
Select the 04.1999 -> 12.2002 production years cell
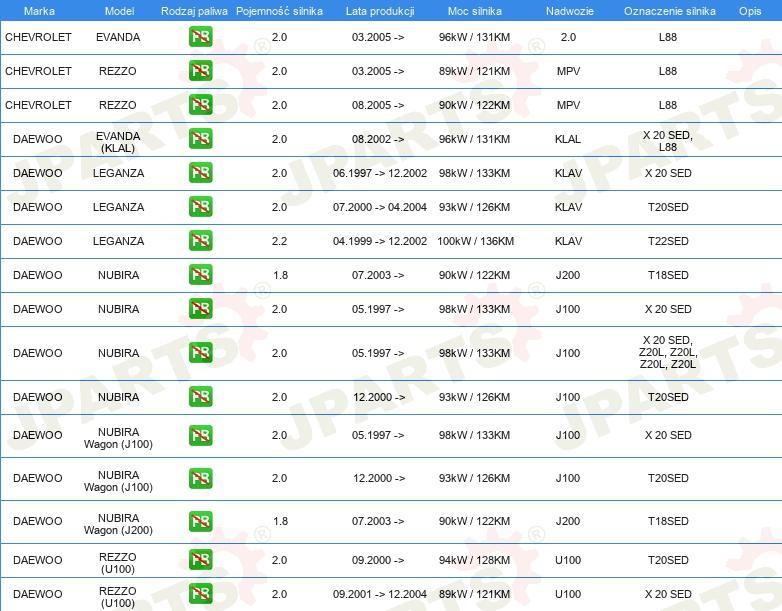click(x=380, y=241)
